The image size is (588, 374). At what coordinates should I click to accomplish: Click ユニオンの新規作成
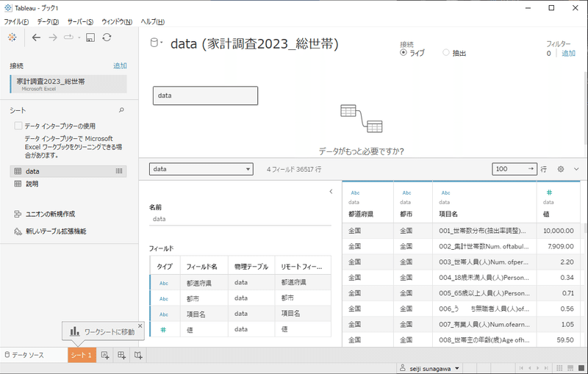click(x=50, y=214)
